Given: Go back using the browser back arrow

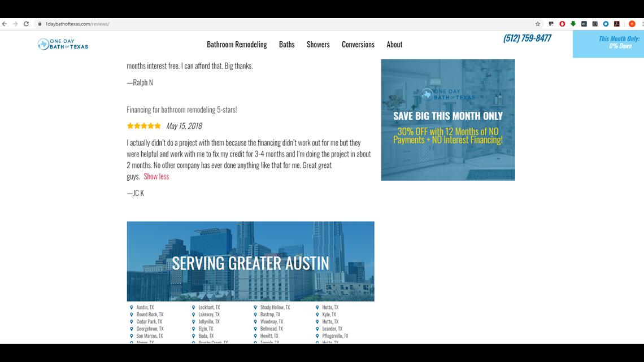Looking at the screenshot, I should (x=5, y=24).
